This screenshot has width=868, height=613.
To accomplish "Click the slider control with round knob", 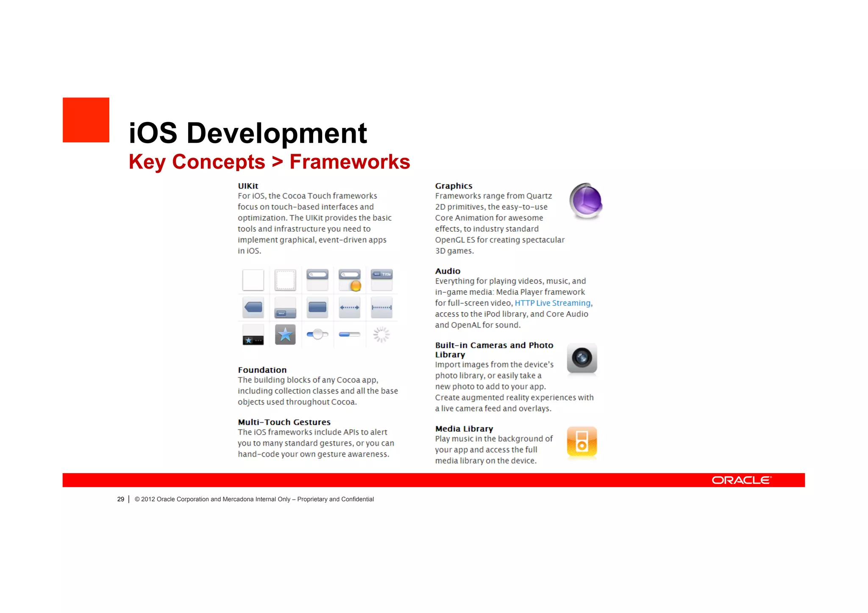I will pos(317,334).
